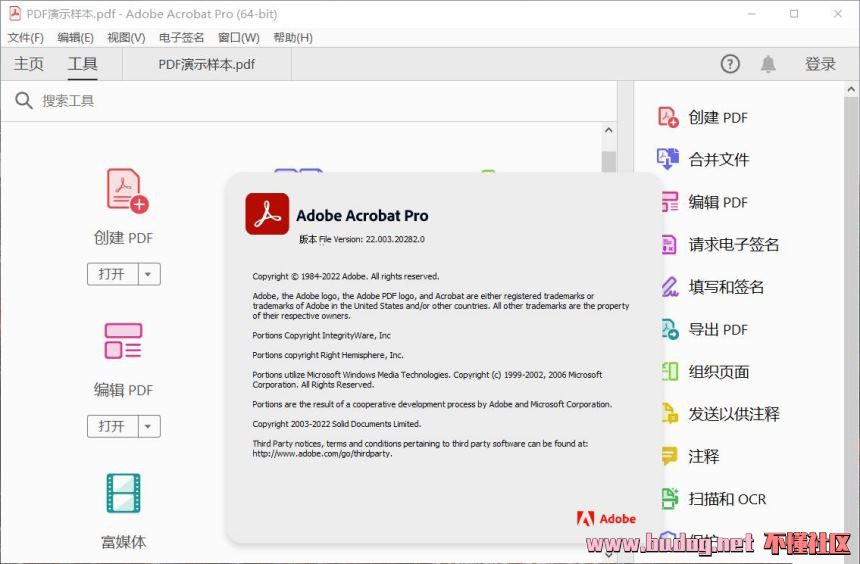Screen dimensions: 860x564
Task: Select the Combine Files (合并文件) icon
Action: click(668, 159)
